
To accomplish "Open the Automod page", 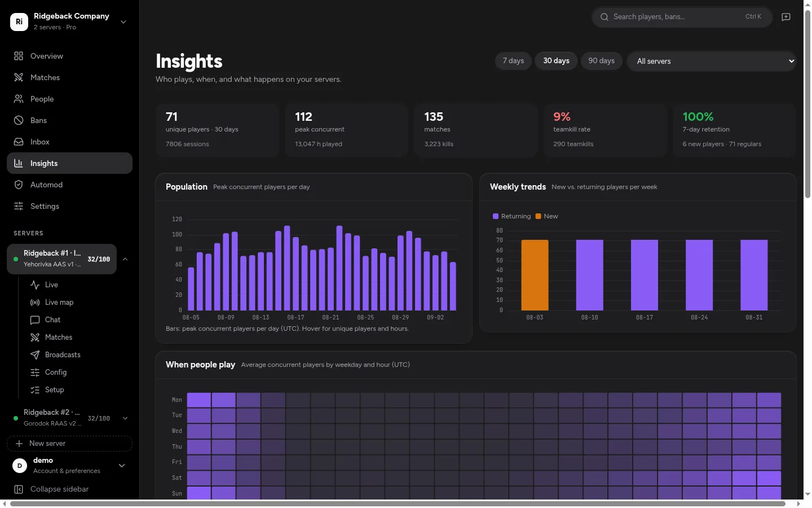I will [x=69, y=185].
